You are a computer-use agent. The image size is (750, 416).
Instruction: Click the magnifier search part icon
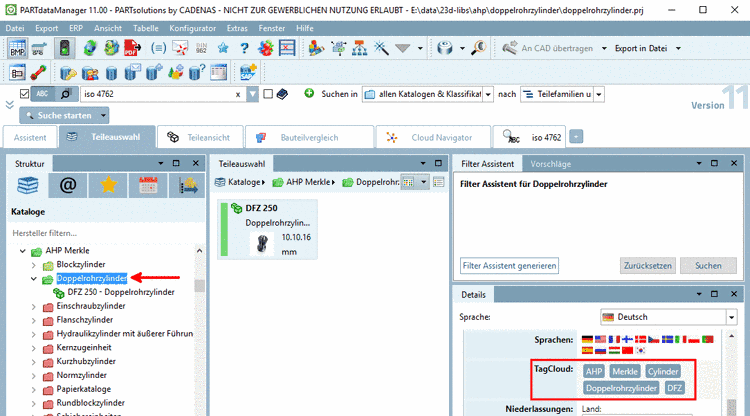479,48
